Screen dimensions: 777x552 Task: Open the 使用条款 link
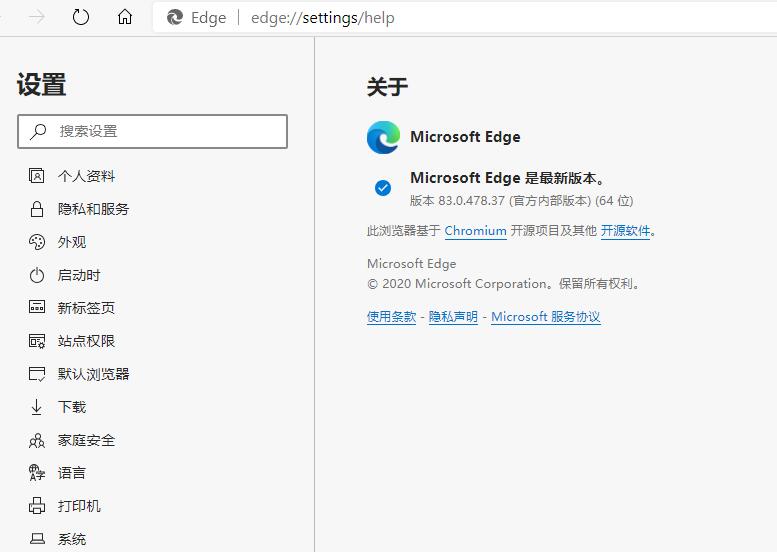coord(391,317)
